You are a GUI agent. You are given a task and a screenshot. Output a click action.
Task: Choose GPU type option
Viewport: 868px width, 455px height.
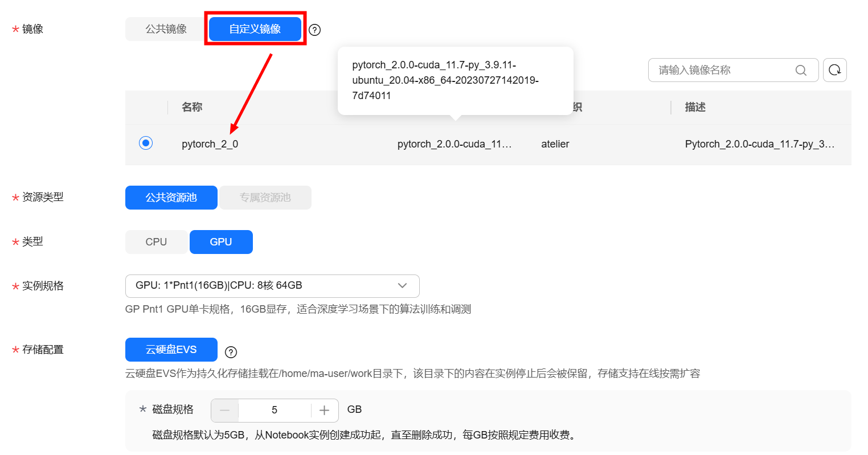(221, 242)
